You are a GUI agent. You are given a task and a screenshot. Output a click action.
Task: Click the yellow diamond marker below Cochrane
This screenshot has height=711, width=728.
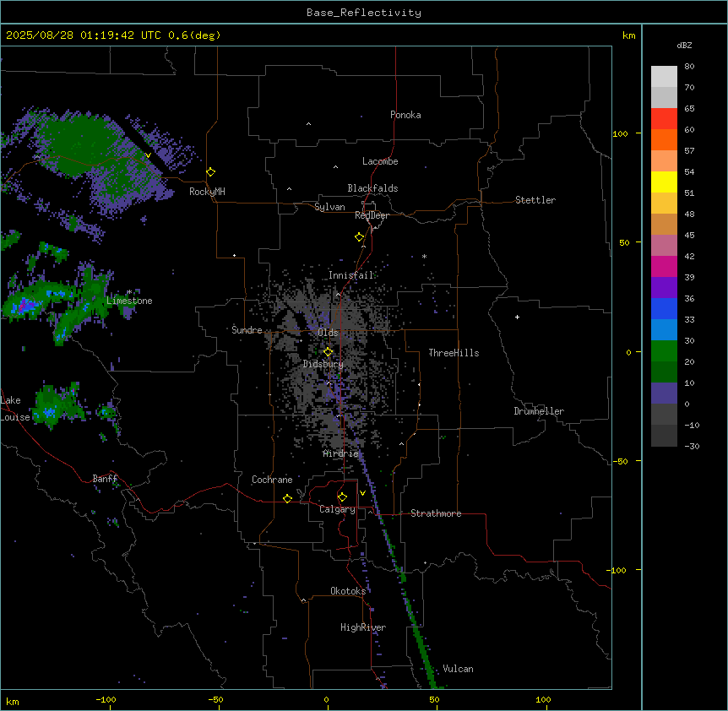click(x=287, y=498)
